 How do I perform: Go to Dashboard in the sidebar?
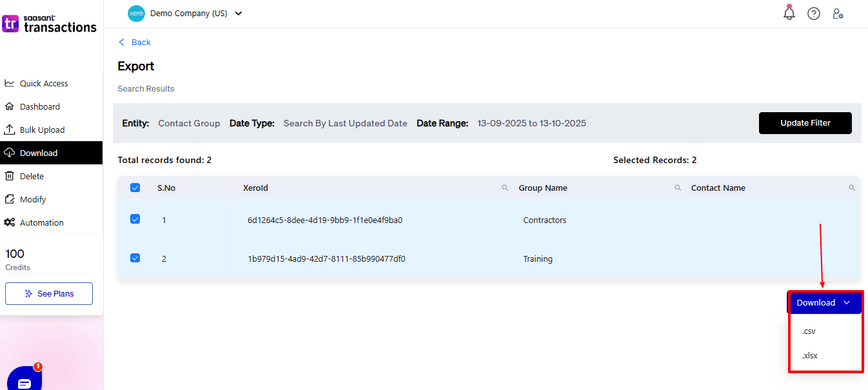(x=40, y=107)
